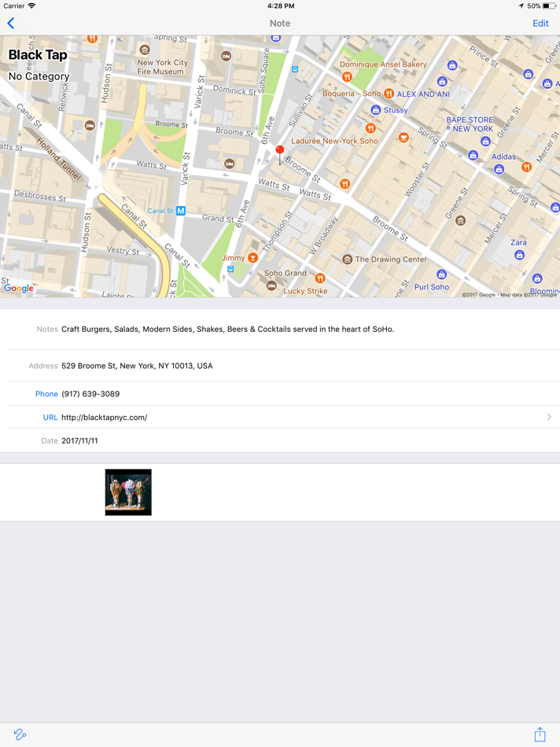The width and height of the screenshot is (560, 747).
Task: Click the Jimmy cocktail bar icon
Action: tap(252, 258)
